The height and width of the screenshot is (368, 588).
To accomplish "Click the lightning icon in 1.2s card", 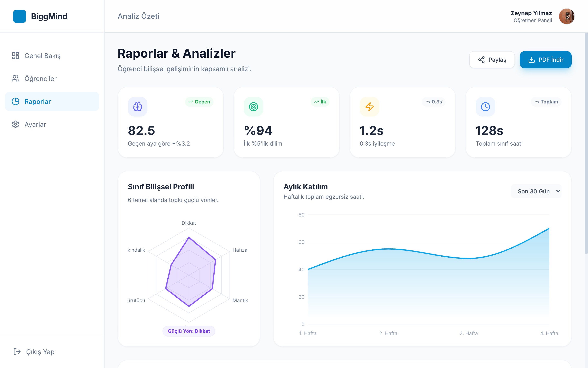I will (x=369, y=107).
